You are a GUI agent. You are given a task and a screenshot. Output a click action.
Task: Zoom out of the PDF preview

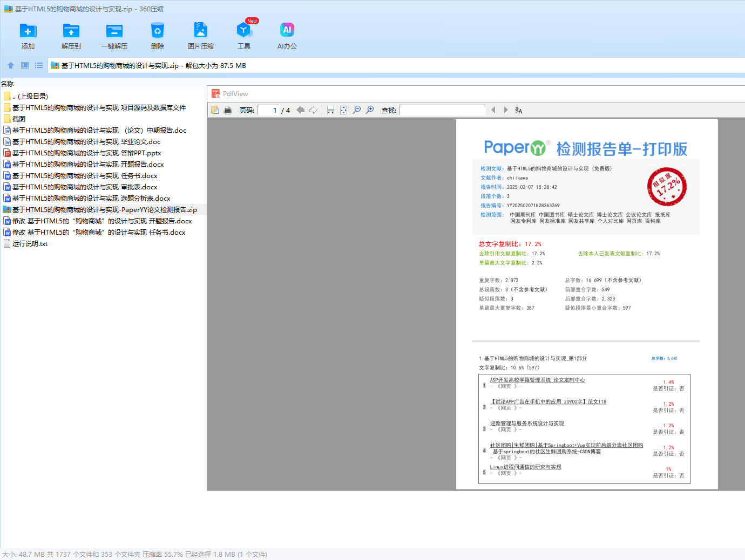[357, 110]
